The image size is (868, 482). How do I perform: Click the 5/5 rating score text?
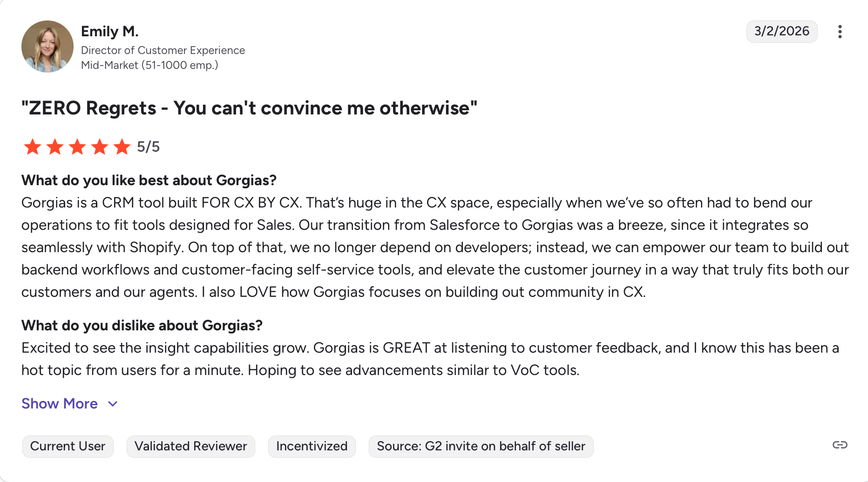coord(148,147)
